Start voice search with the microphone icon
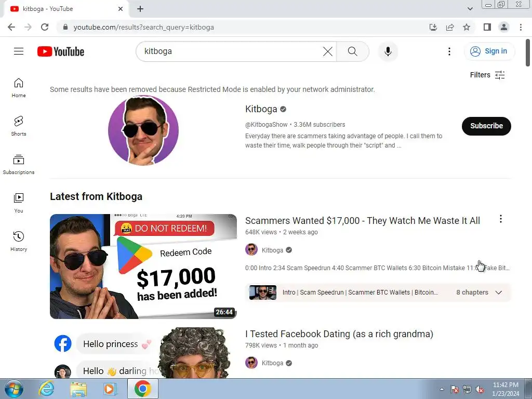This screenshot has height=399, width=532. tap(388, 51)
